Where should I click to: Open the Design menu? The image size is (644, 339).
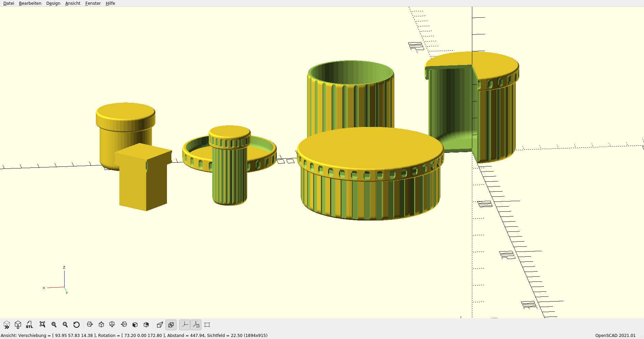(53, 3)
